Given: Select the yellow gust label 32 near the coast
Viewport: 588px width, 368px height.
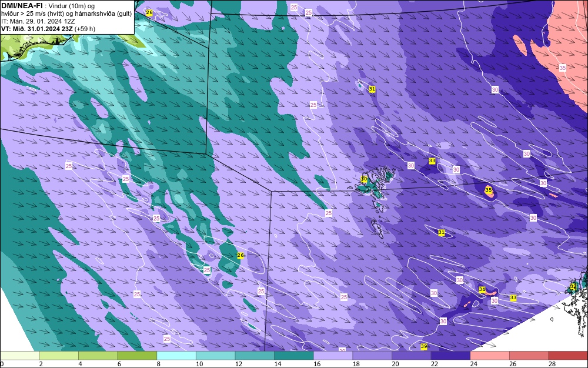Looking at the screenshot, I should tap(573, 287).
